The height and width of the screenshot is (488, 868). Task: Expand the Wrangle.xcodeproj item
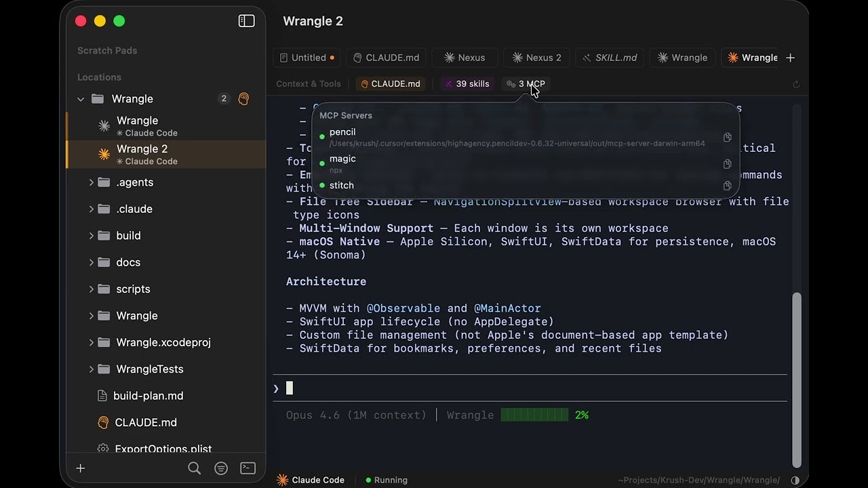click(x=91, y=342)
